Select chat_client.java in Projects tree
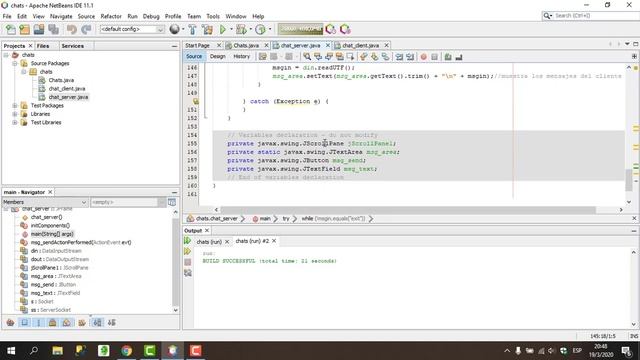 (x=67, y=89)
